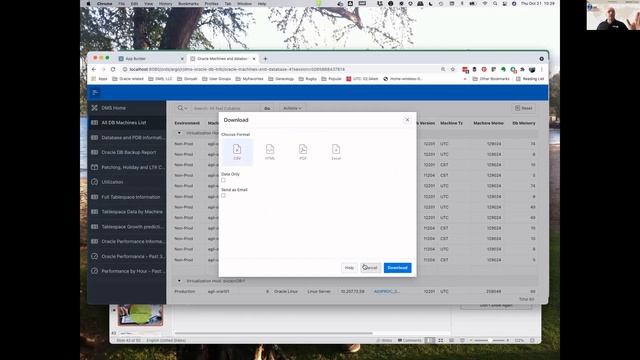Image resolution: width=640 pixels, height=360 pixels.
Task: Click the Help button in dialog
Action: coord(349,268)
